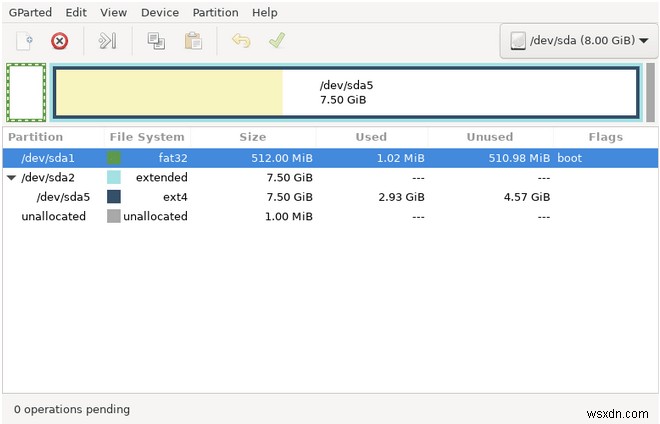Sort by the File System column header
Viewport: 660px width, 424px height.
tap(146, 137)
